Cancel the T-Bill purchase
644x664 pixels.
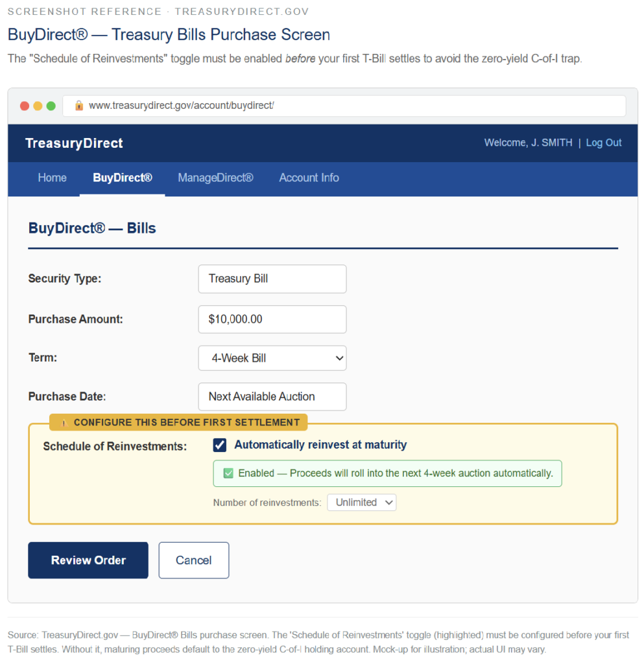193,560
